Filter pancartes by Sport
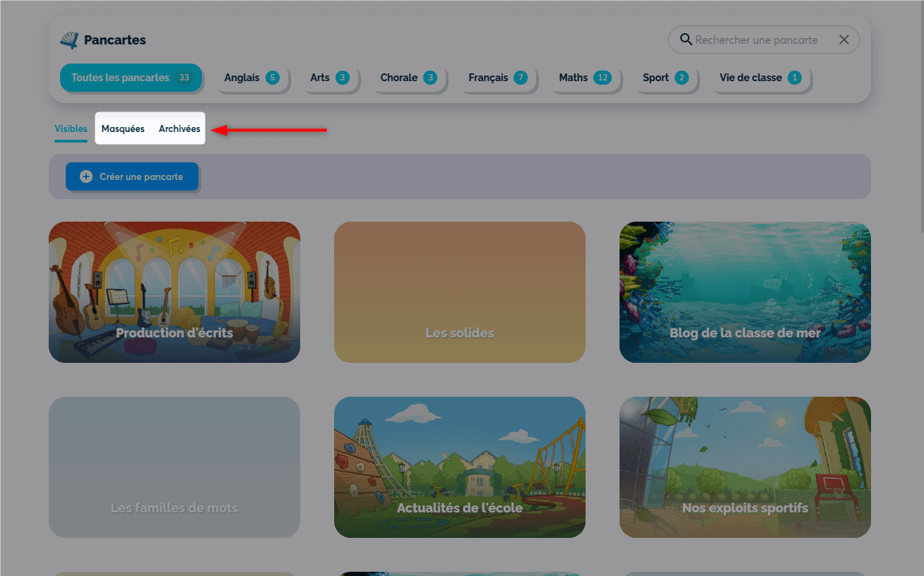 pos(665,78)
